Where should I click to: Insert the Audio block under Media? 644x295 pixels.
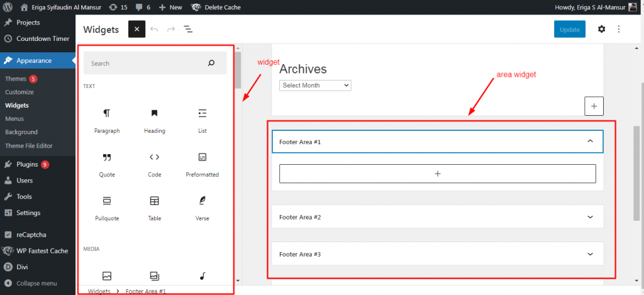pos(202,276)
